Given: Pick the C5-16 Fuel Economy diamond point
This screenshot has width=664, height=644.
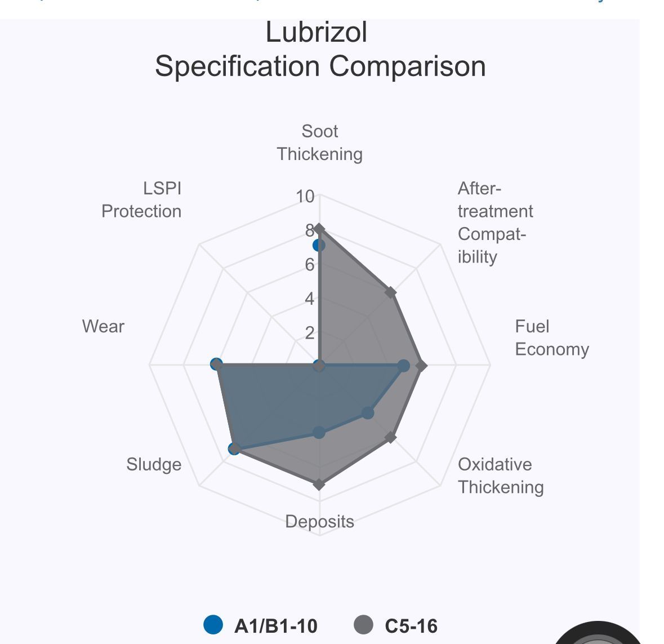Looking at the screenshot, I should coord(422,366).
